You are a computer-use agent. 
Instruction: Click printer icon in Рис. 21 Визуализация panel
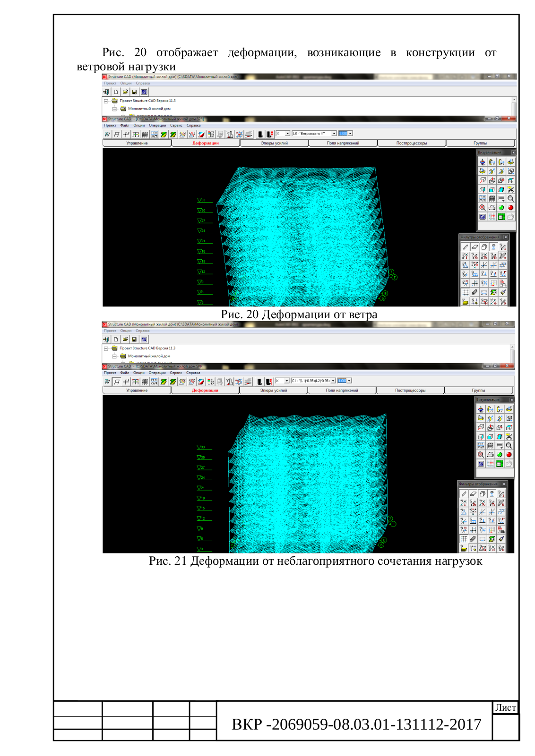pos(490,455)
